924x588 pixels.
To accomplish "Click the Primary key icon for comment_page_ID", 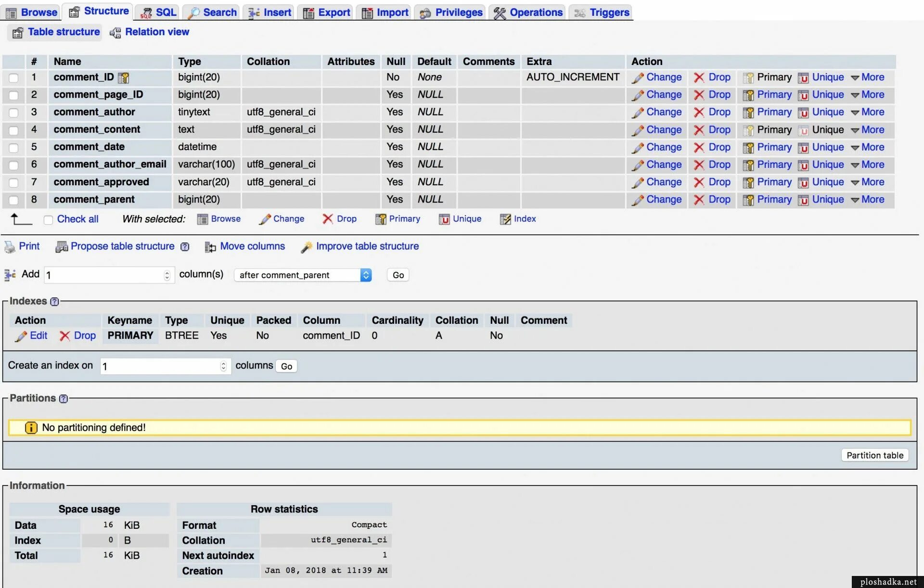I will click(748, 95).
